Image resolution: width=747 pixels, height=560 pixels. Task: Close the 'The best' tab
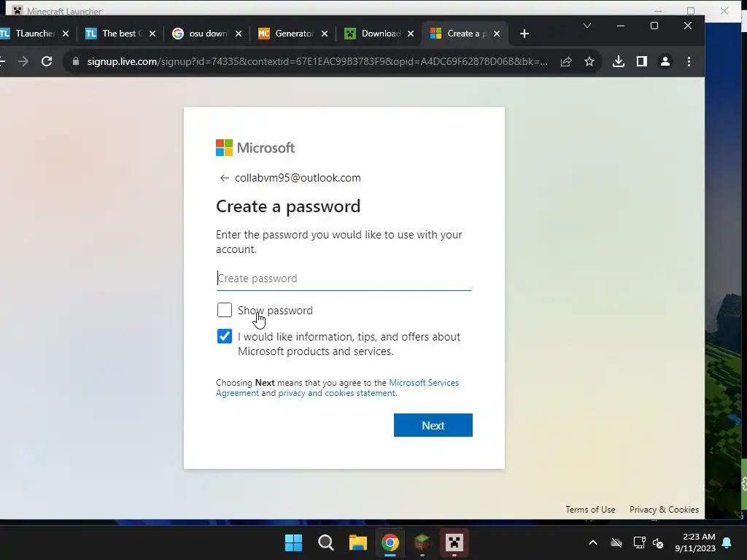click(152, 34)
